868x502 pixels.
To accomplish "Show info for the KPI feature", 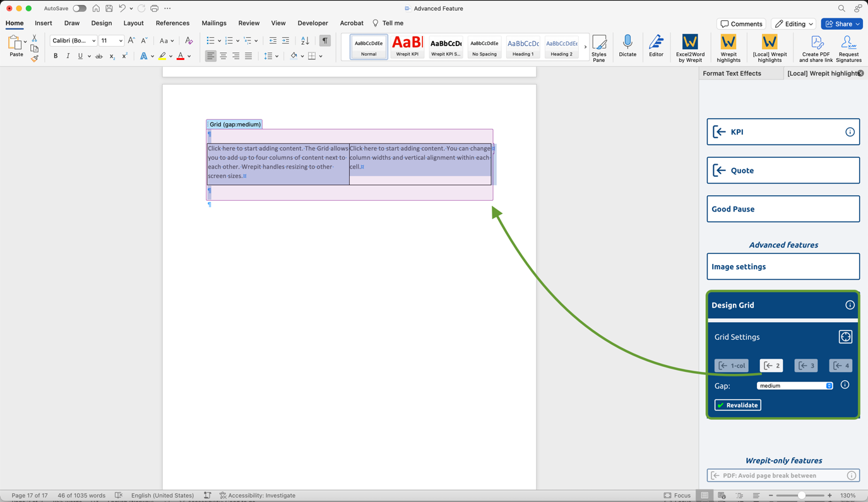I will [850, 132].
